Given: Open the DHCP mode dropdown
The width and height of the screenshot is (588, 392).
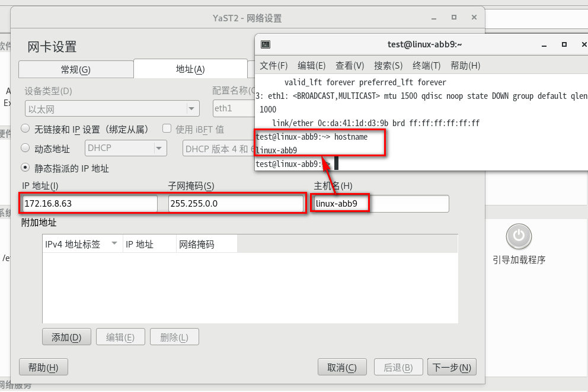Looking at the screenshot, I should pos(126,148).
